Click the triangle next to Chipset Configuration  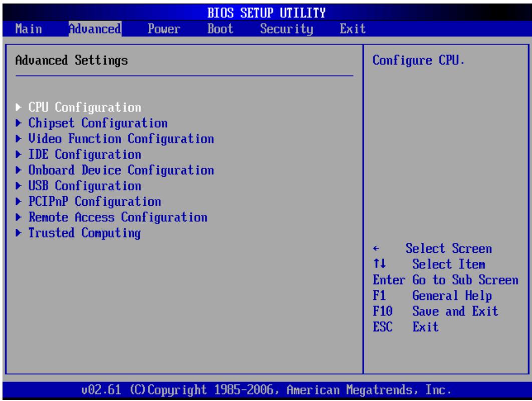point(19,123)
